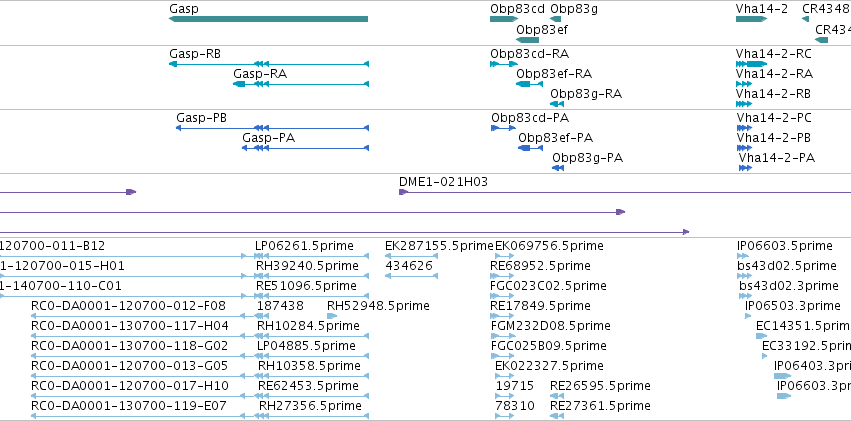This screenshot has width=851, height=421.
Task: Click the RH10358.5prime EST label
Action: click(309, 366)
